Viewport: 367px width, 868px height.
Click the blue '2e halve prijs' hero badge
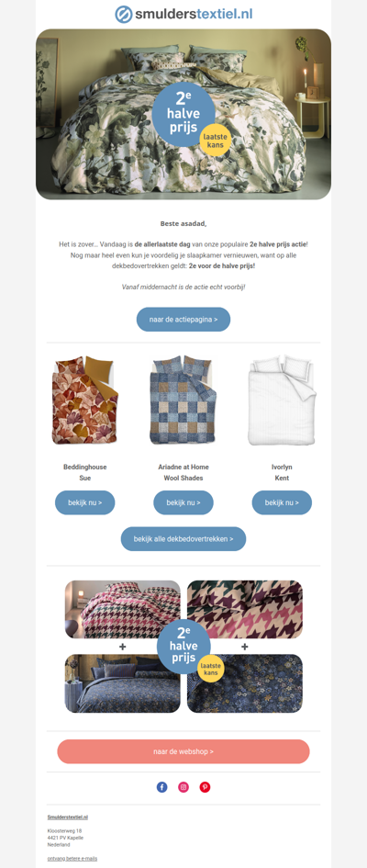click(x=183, y=114)
